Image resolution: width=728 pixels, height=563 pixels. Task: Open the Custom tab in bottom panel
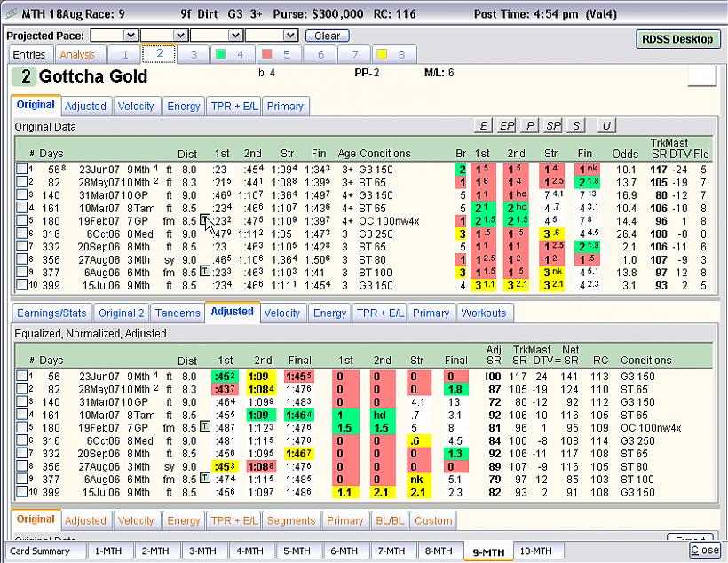tap(433, 520)
